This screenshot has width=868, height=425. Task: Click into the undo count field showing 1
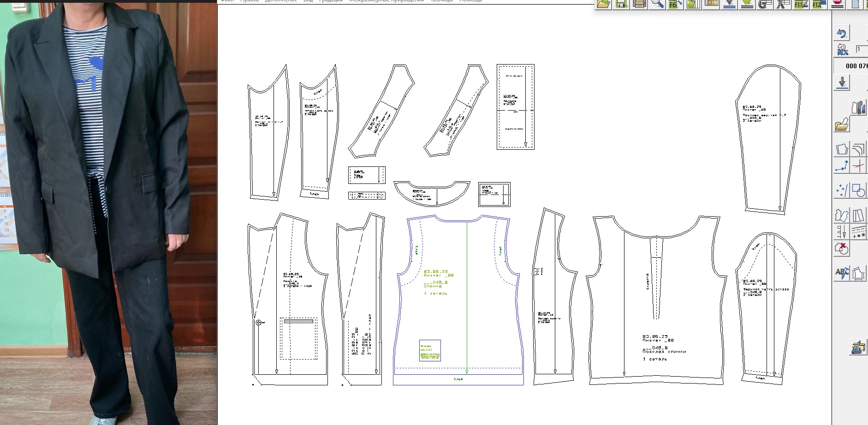click(x=861, y=49)
